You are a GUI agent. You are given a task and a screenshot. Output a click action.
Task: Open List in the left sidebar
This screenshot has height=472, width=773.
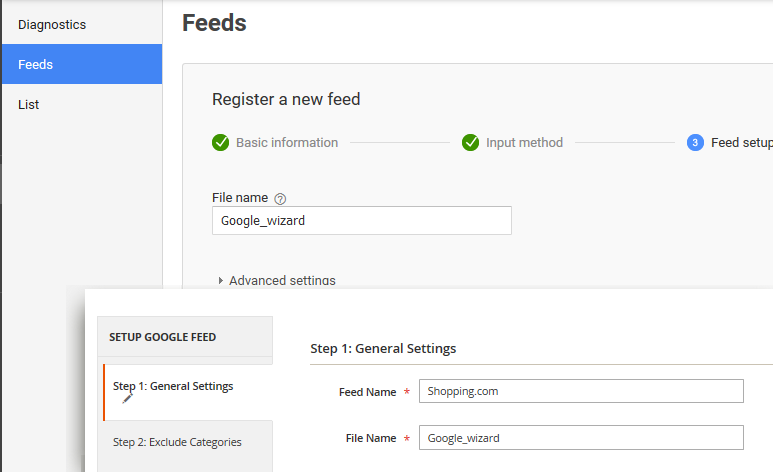coord(29,104)
